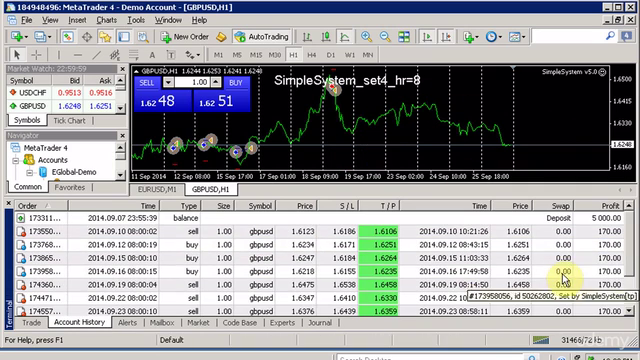This screenshot has height=360, width=640.
Task: Select the text A tool
Action: coord(152,55)
